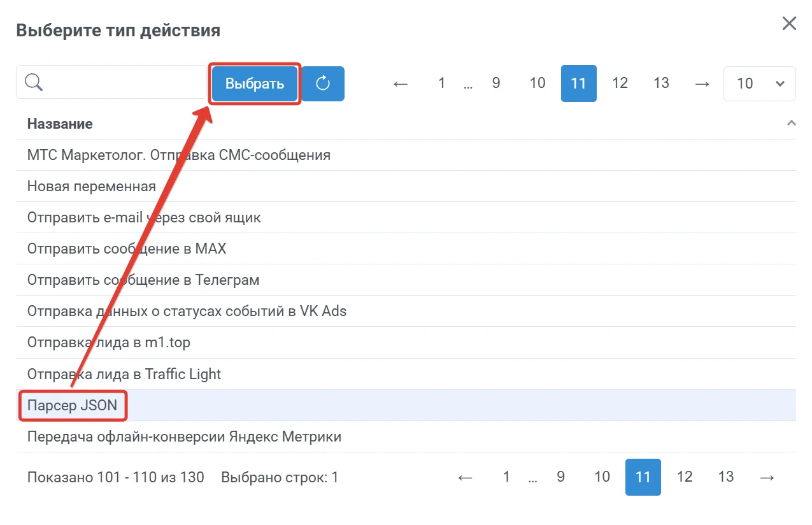Click the Выбрать button
The image size is (812, 525).
coord(255,83)
